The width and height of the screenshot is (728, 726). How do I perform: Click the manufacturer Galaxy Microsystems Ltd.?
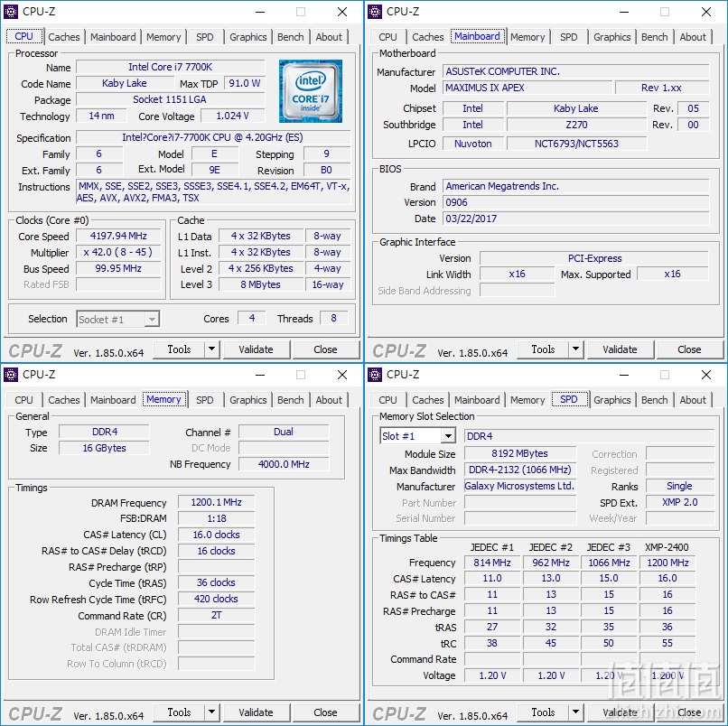point(520,486)
